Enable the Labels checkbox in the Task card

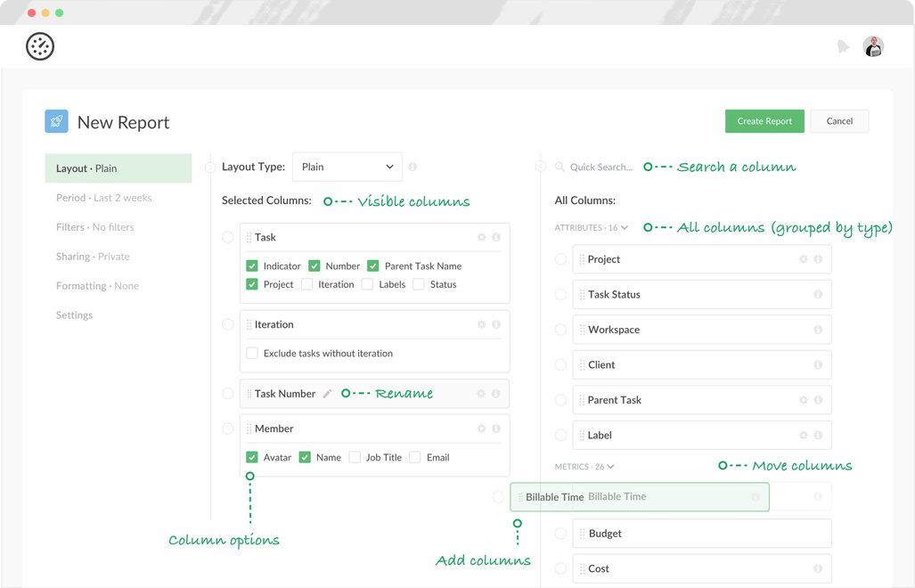point(366,284)
